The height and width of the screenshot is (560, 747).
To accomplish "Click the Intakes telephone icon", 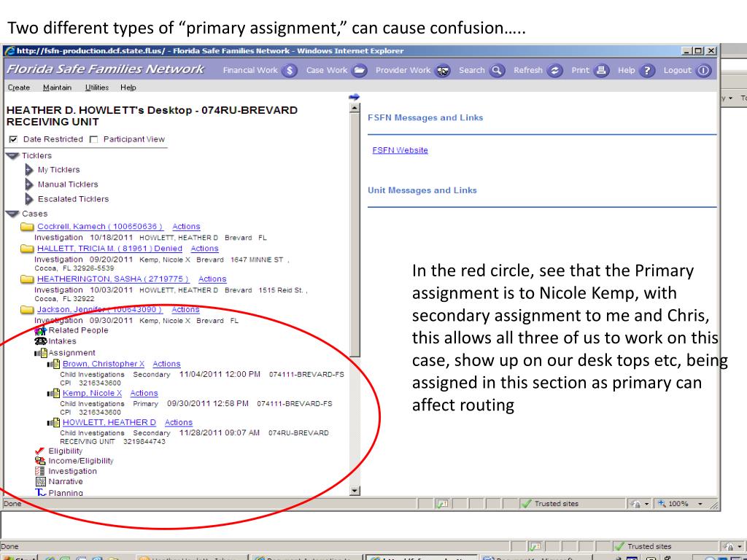I will [x=41, y=341].
